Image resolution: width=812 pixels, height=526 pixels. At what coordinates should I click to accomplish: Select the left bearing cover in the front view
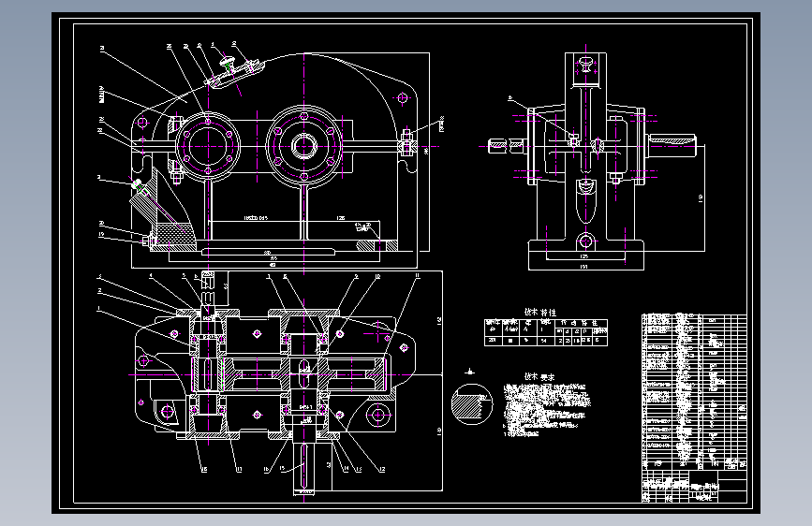pos(208,147)
